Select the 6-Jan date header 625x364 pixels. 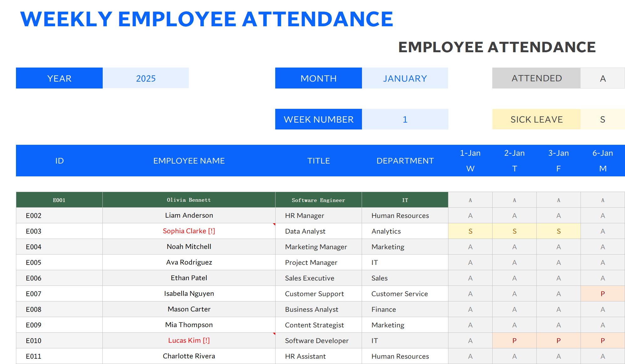(x=603, y=153)
